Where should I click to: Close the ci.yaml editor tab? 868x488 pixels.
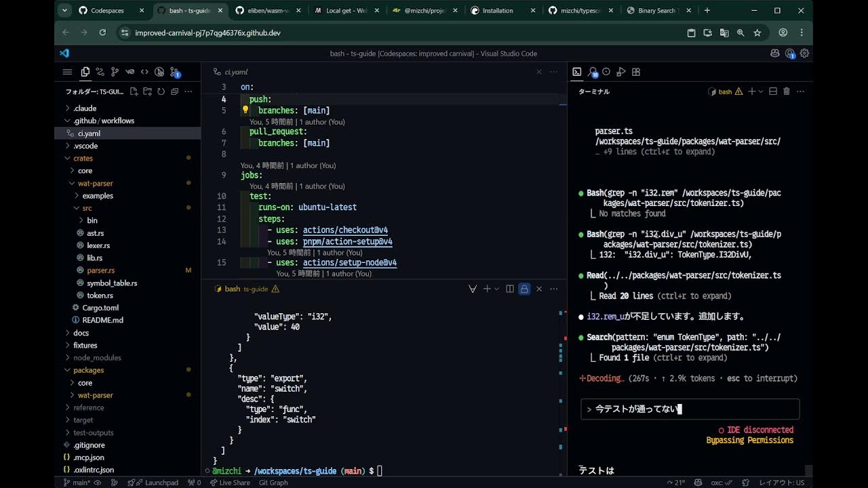(x=539, y=72)
